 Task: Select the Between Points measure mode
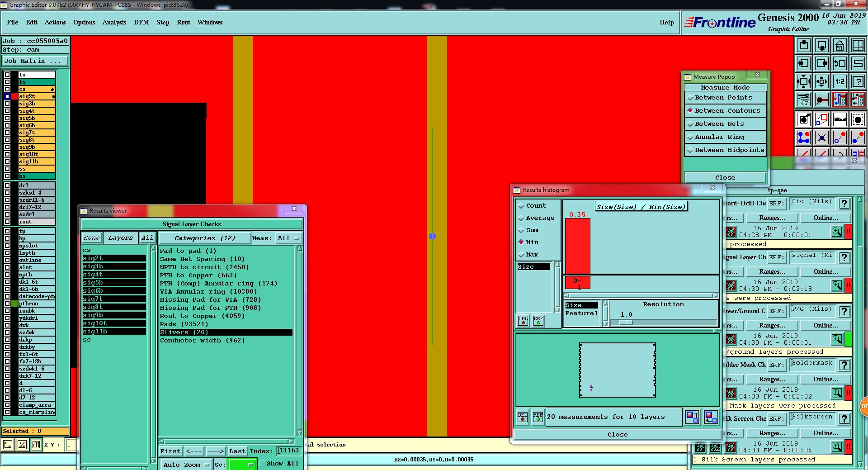tap(725, 98)
